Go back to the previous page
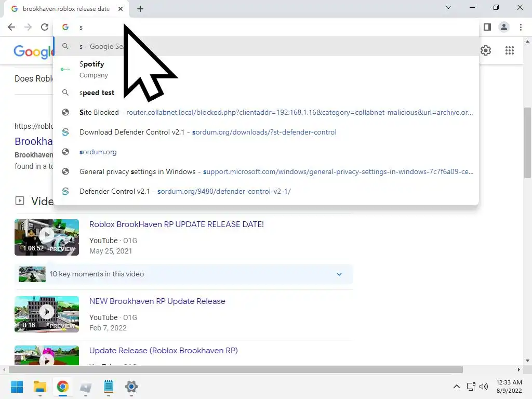532x399 pixels. [11, 27]
